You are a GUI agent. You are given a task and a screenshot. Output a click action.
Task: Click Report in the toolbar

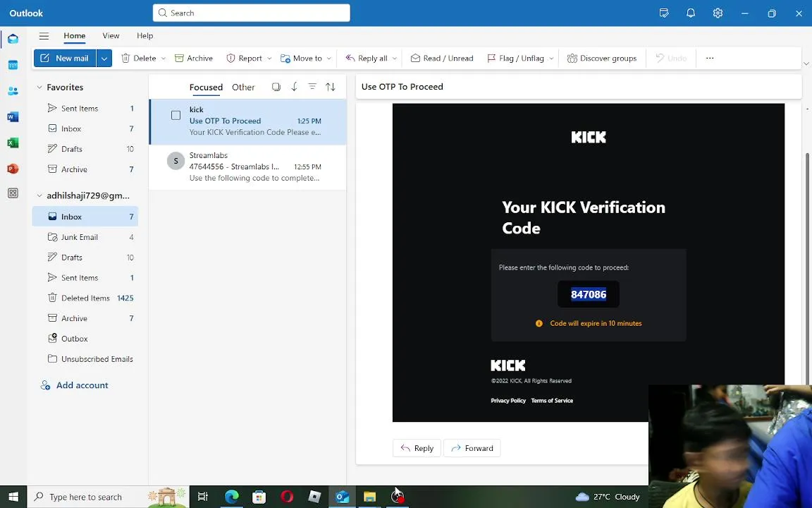[x=244, y=58]
